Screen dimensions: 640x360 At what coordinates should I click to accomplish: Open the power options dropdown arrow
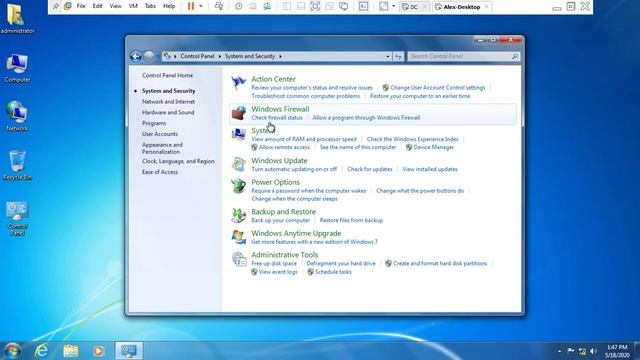point(200,6)
